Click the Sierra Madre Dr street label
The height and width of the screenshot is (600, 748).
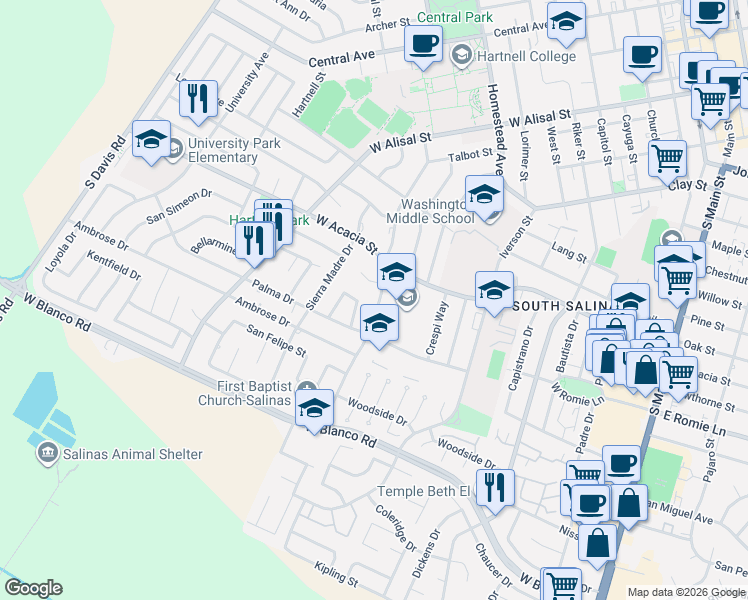tap(329, 278)
